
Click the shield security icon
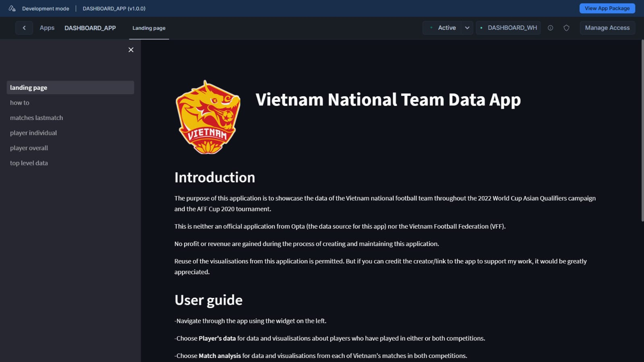click(x=566, y=28)
